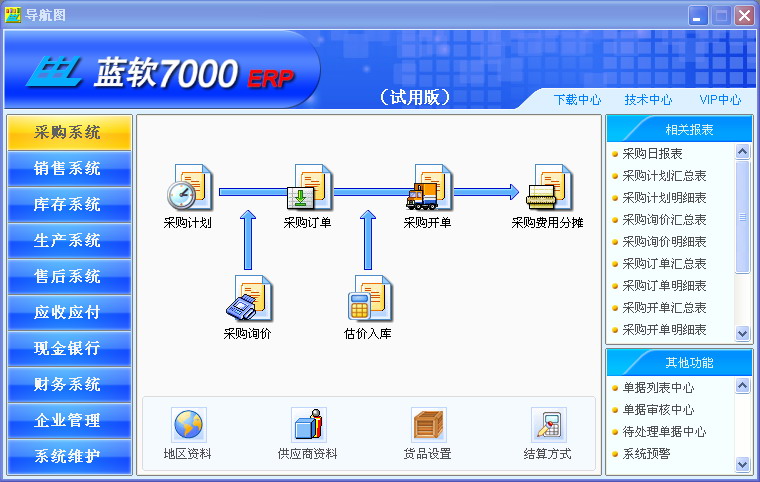Open the 供应商资料 icon
This screenshot has width=760, height=482.
click(307, 426)
